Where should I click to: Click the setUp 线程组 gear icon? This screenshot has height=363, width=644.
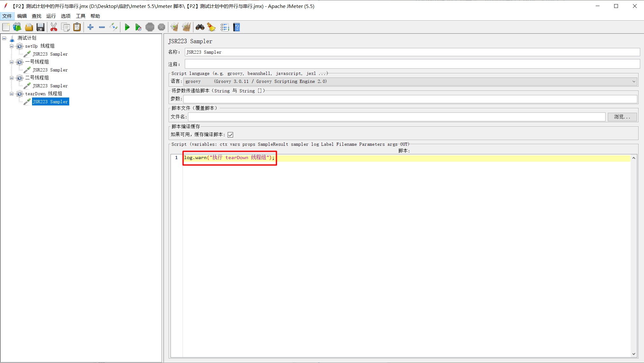[20, 46]
